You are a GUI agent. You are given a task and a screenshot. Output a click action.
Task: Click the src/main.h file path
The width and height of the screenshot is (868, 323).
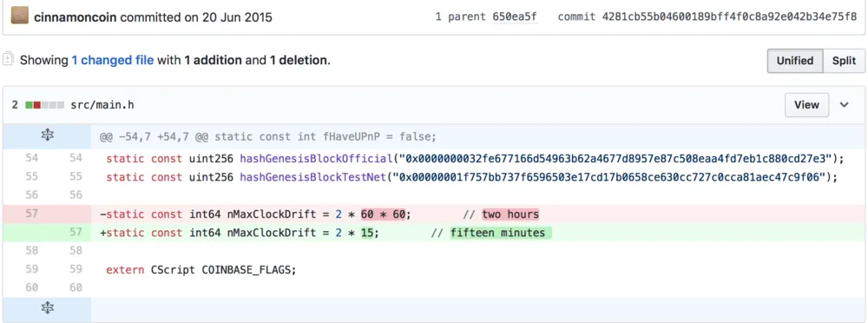pos(102,105)
